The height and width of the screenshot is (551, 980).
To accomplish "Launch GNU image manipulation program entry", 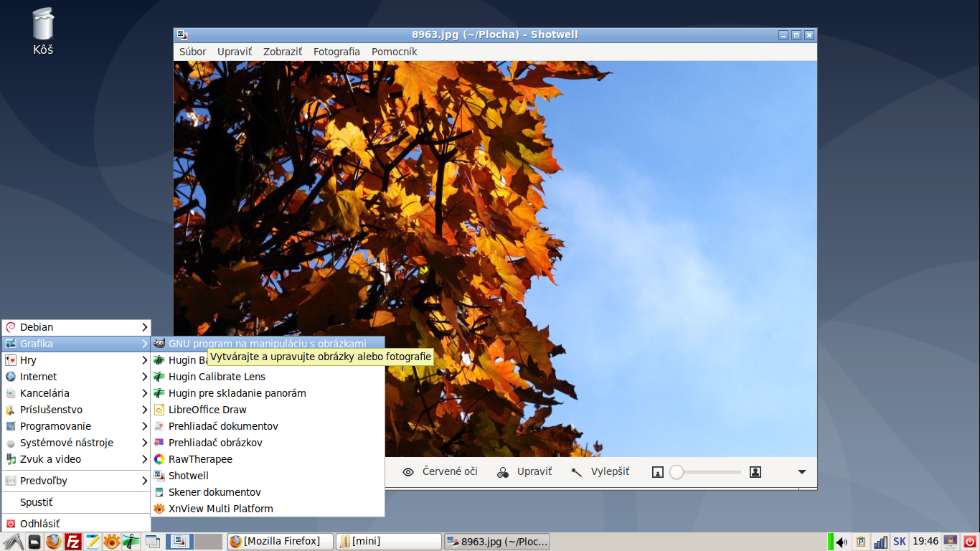I will tap(268, 344).
